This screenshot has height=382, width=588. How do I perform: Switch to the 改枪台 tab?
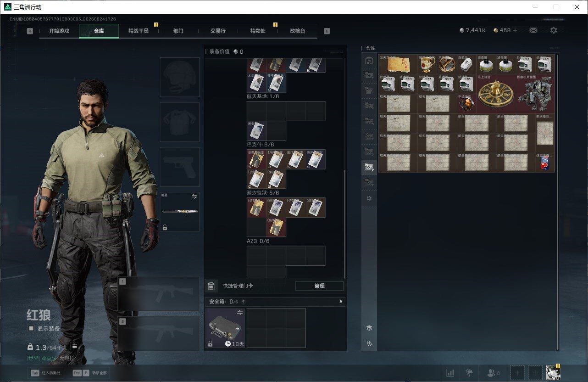297,31
